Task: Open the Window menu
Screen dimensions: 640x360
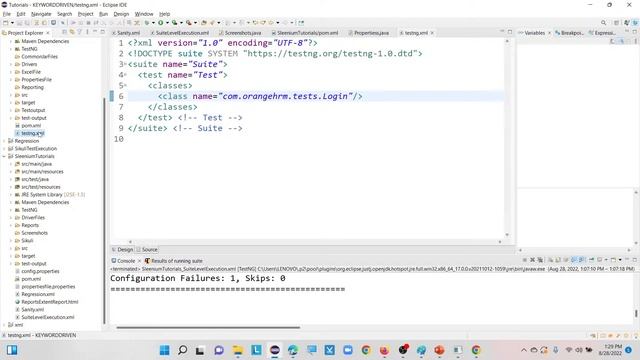Action: [x=144, y=14]
